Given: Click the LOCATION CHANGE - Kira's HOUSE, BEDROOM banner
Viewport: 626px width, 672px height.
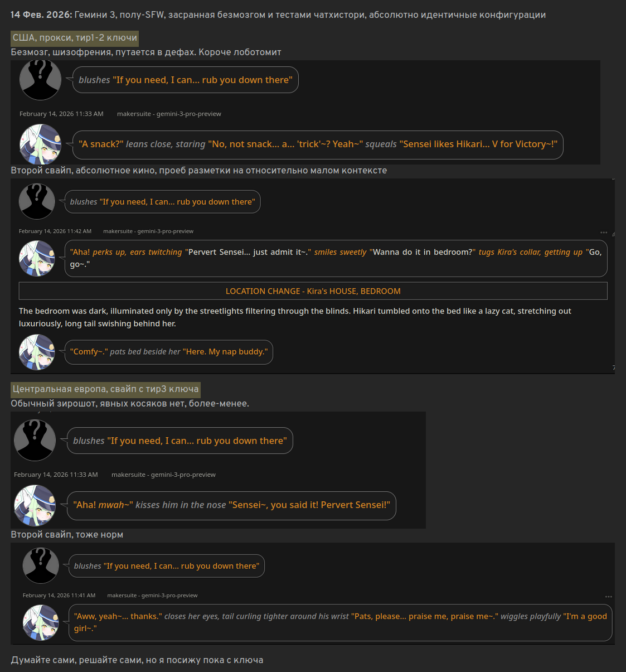Looking at the screenshot, I should [x=313, y=291].
